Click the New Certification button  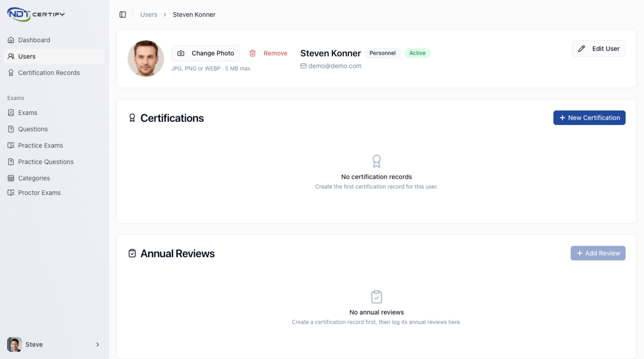pos(589,118)
